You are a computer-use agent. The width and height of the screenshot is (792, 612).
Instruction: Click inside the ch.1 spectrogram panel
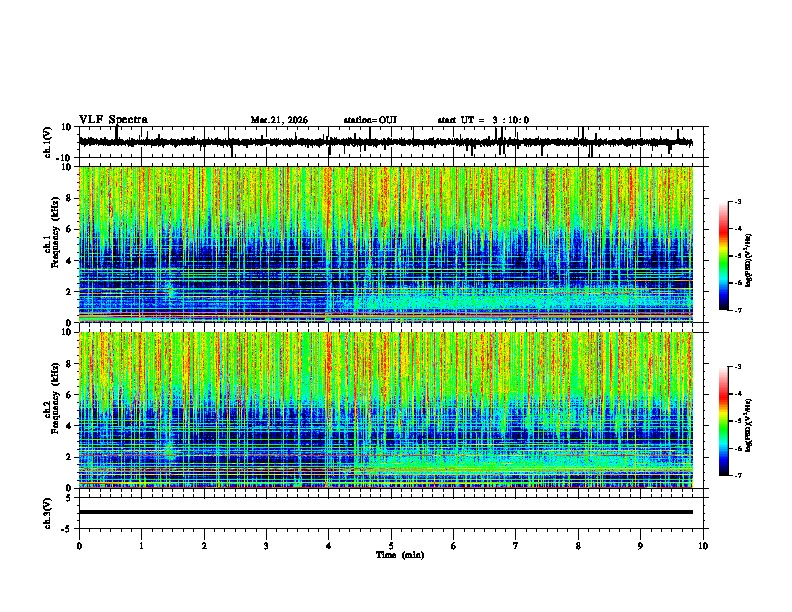pyautogui.click(x=386, y=244)
